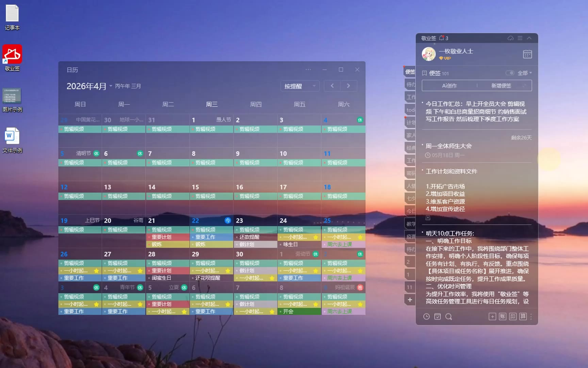Click the search magnifier icon

[x=448, y=317]
